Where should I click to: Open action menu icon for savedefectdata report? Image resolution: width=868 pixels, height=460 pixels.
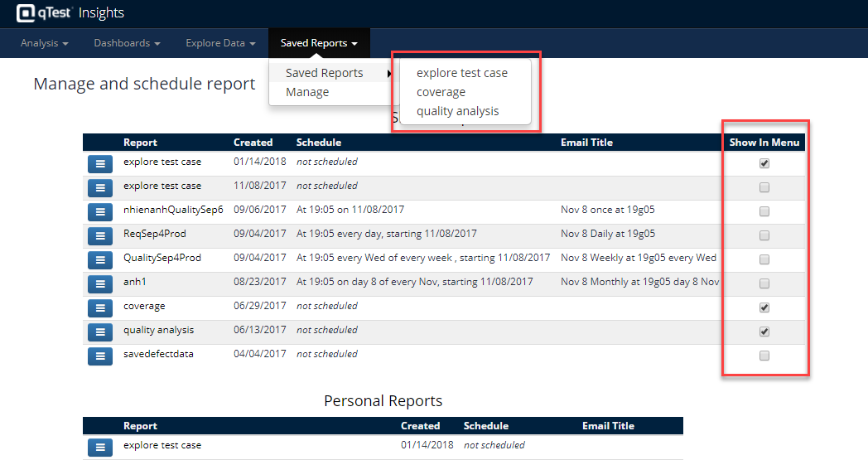(99, 356)
